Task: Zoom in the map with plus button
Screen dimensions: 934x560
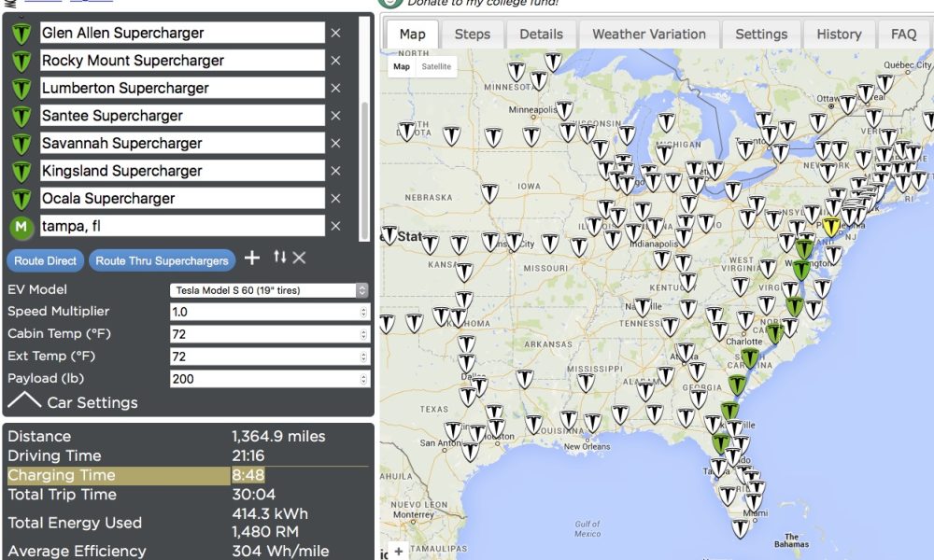Action: [399, 551]
